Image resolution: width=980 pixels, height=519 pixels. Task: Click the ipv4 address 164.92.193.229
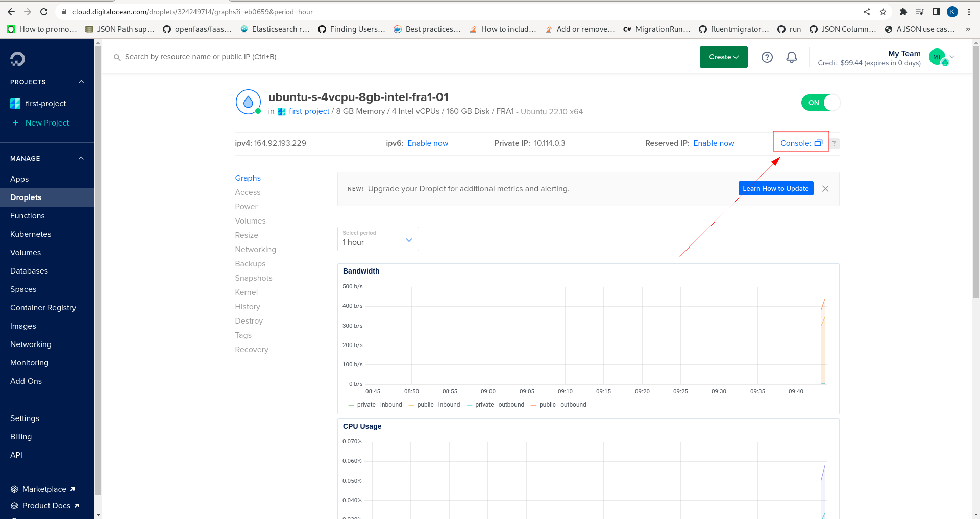280,143
